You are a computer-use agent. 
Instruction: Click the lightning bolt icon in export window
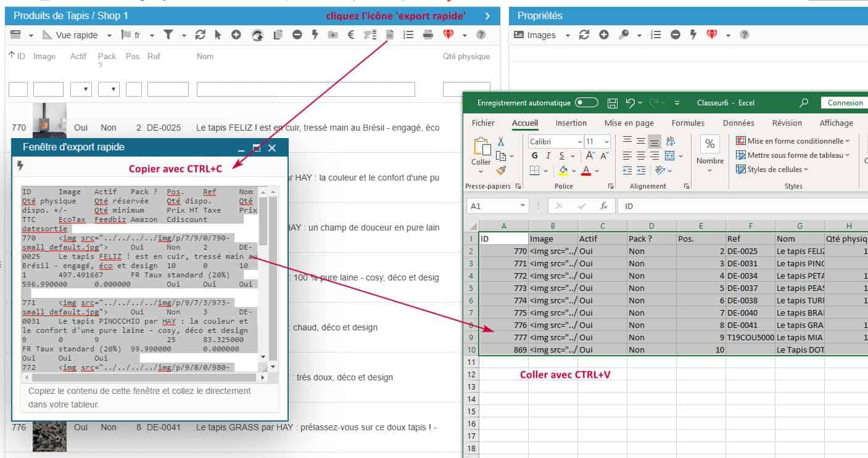point(20,166)
